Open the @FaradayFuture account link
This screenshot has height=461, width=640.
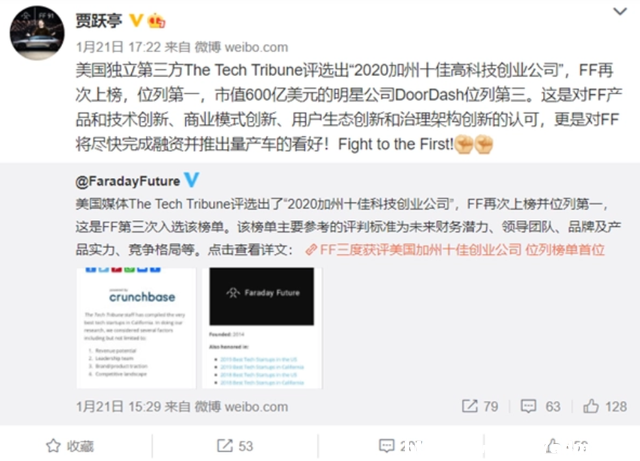point(128,181)
